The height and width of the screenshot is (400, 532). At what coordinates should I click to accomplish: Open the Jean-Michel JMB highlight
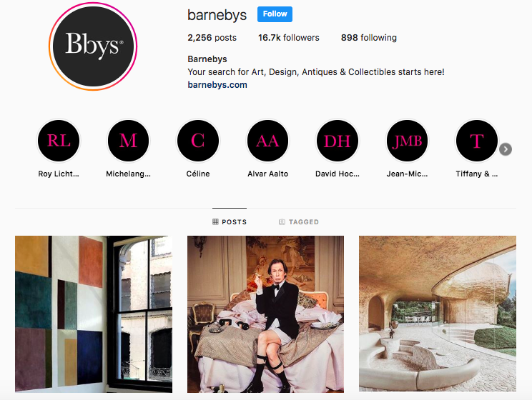407,141
